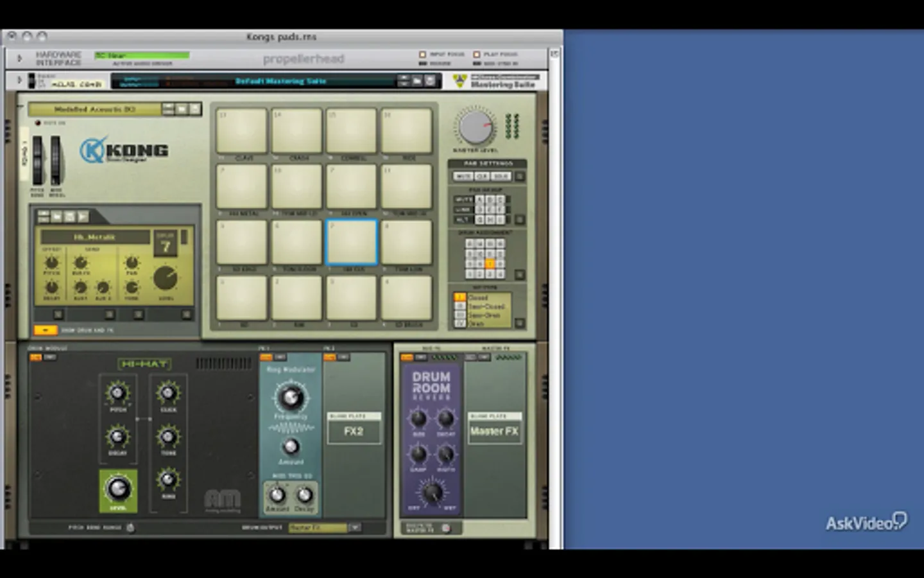The image size is (924, 578).
Task: Toggle the Mastering Suite bypass switch
Action: pos(31,81)
